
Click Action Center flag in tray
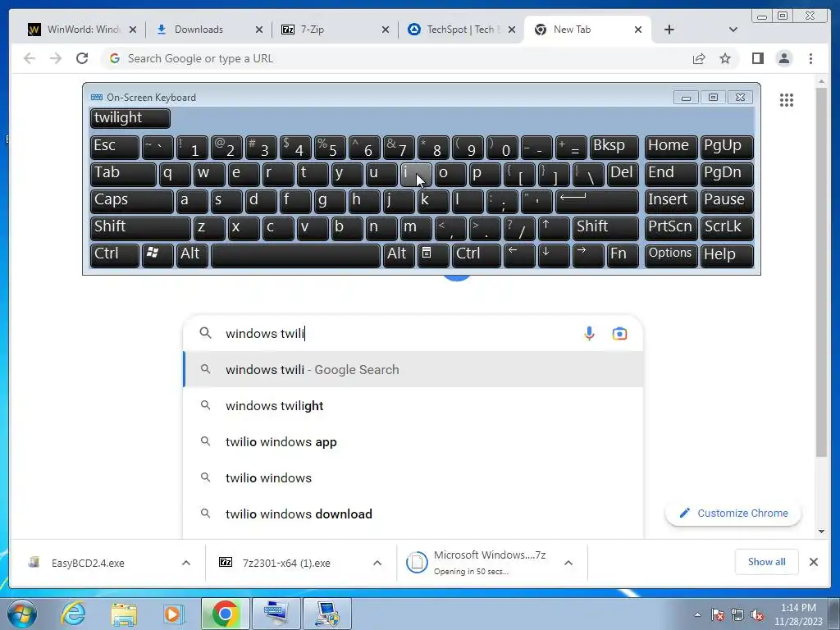(718, 614)
